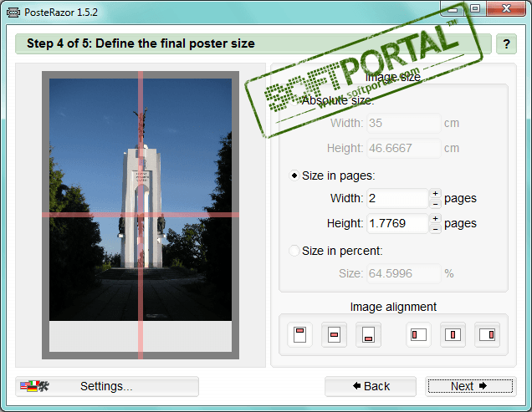532x412 pixels.
Task: Align image to left
Action: [x=419, y=334]
